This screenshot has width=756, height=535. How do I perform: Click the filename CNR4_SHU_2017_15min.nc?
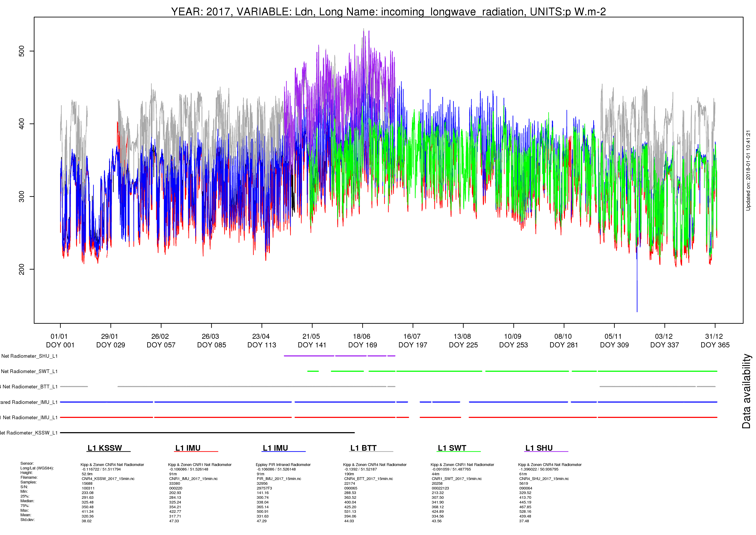(x=544, y=479)
